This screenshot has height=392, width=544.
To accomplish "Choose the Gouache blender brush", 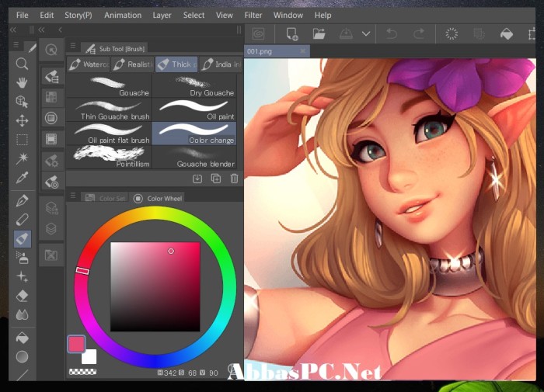I will 194,158.
